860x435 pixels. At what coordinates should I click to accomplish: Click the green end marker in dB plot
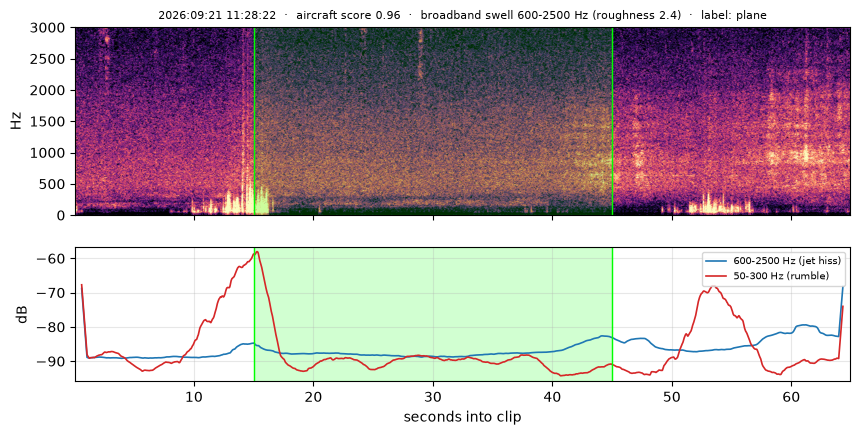(612, 315)
